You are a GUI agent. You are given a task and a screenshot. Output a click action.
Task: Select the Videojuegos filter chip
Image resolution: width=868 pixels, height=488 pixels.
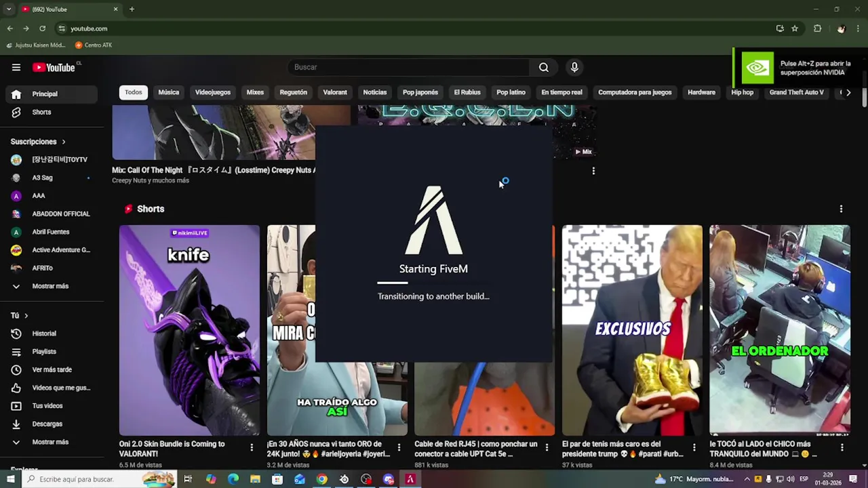tap(213, 92)
